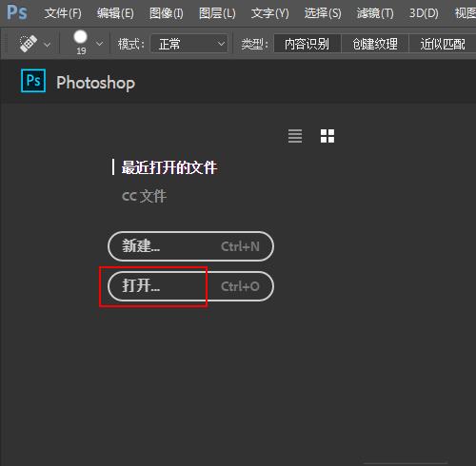The height and width of the screenshot is (466, 476).
Task: Click the 打开... button
Action: (190, 286)
